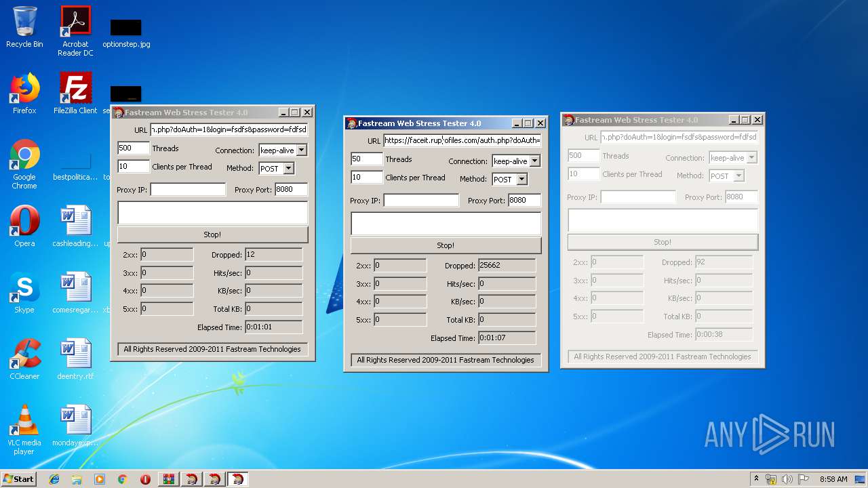Click Threads field showing 50

click(x=366, y=159)
